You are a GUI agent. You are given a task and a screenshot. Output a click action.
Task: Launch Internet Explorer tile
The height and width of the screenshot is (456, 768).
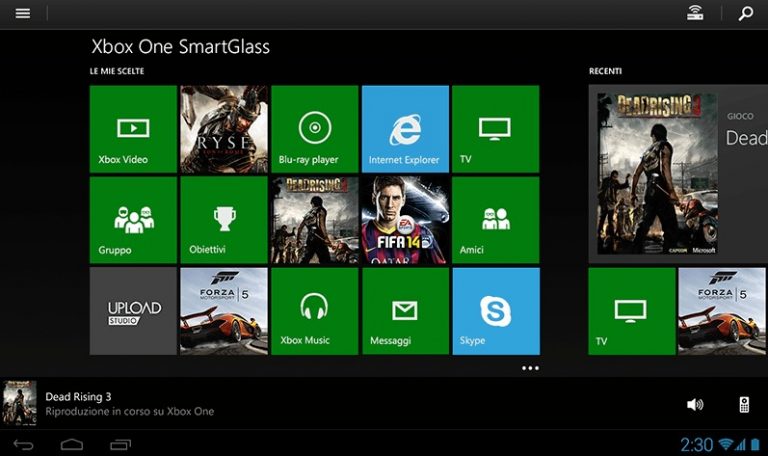405,129
